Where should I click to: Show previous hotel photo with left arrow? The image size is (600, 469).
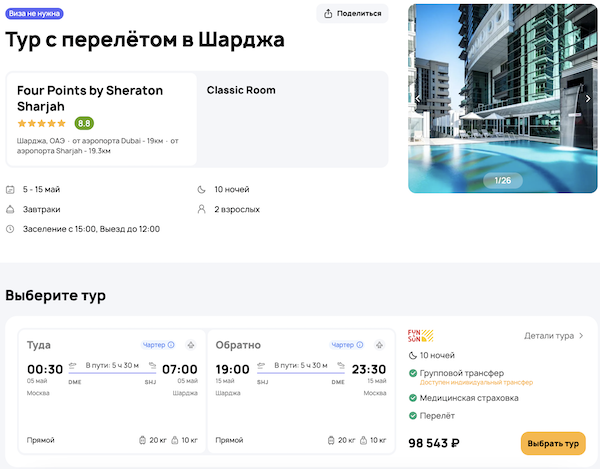[x=416, y=98]
